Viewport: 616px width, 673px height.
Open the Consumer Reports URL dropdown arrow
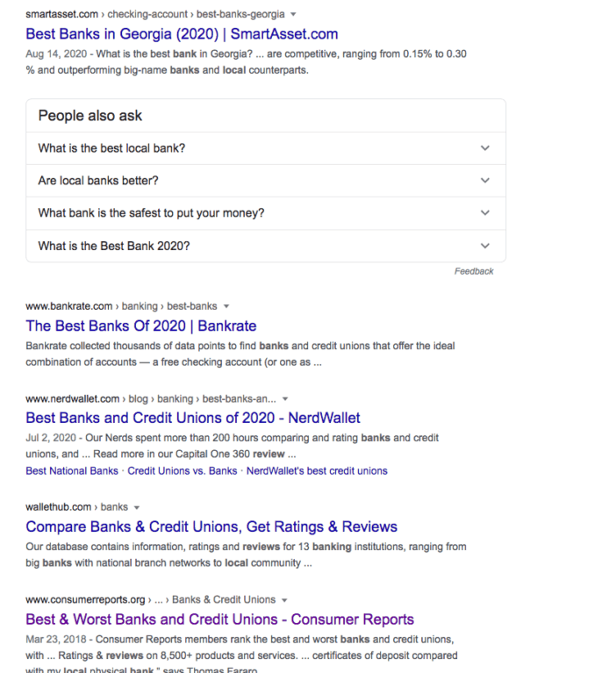284,600
